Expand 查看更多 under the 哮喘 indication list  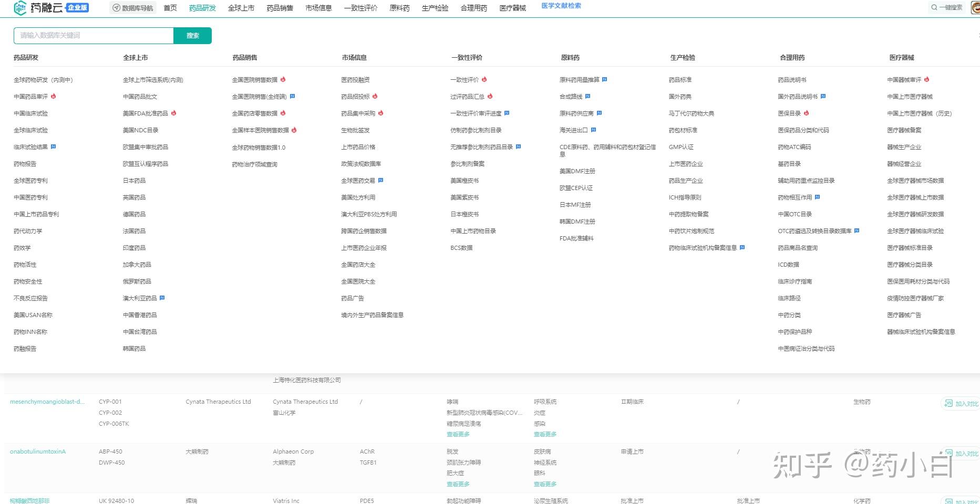[458, 434]
